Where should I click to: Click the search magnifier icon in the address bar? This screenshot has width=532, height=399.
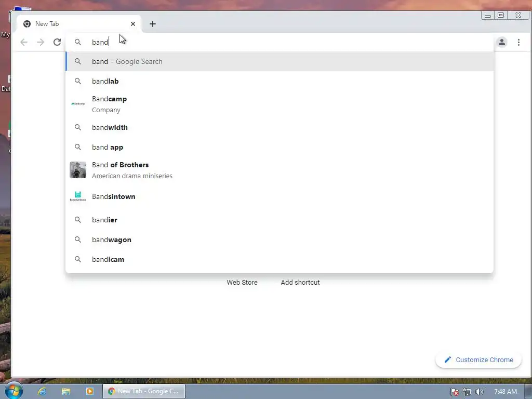tap(78, 42)
